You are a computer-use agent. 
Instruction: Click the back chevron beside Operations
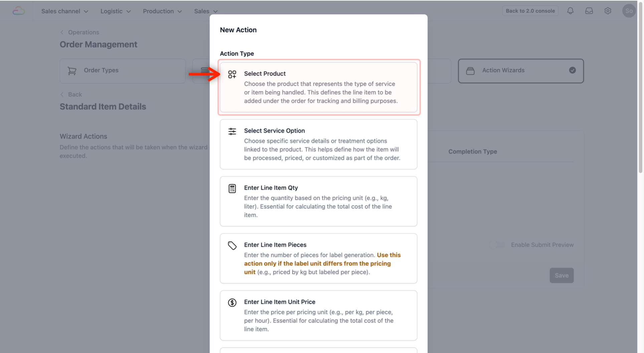62,32
